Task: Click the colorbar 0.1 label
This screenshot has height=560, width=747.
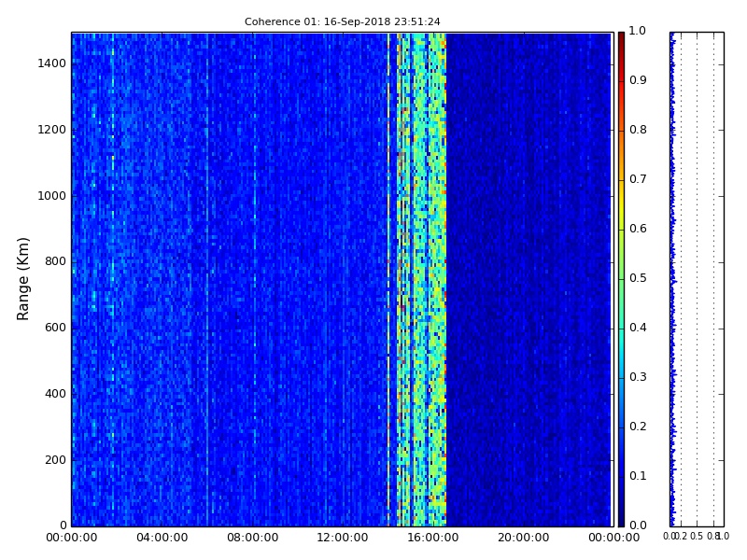Action: click(638, 476)
